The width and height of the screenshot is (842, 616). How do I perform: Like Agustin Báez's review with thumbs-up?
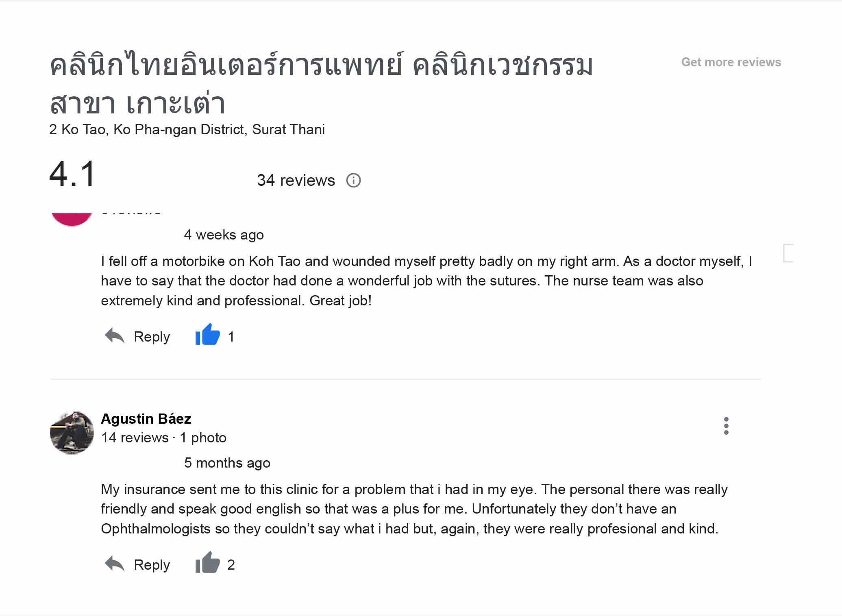207,563
